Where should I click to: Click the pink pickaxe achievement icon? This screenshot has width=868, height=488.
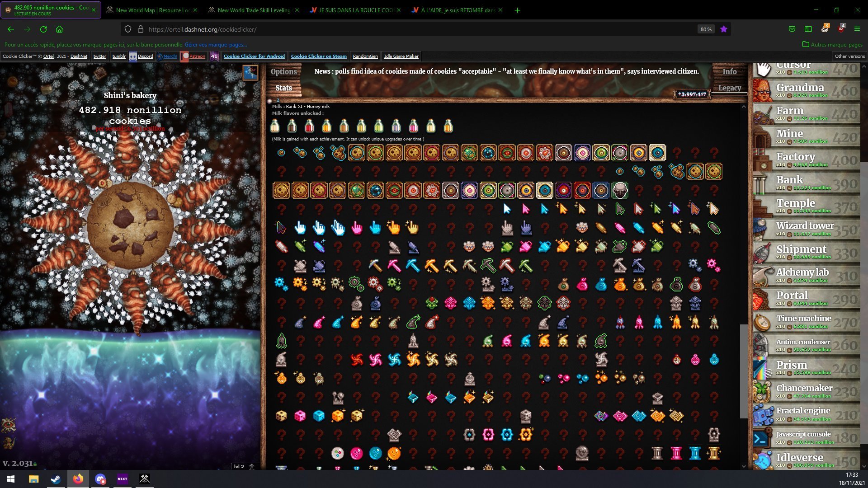[x=394, y=265]
